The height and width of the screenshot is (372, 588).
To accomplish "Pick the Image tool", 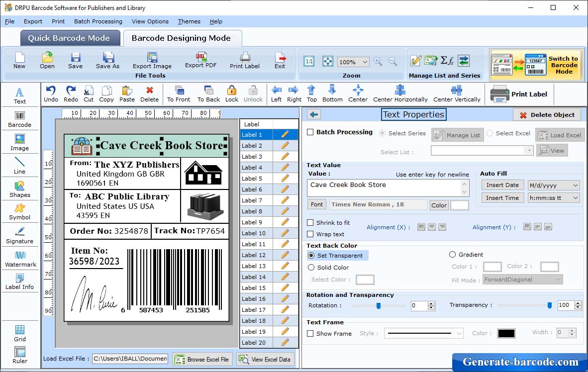I will [19, 143].
